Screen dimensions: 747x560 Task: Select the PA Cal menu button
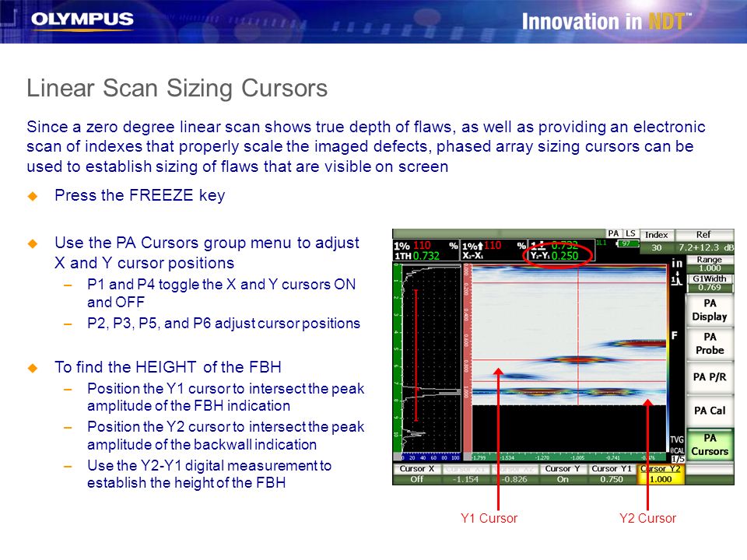pos(710,411)
